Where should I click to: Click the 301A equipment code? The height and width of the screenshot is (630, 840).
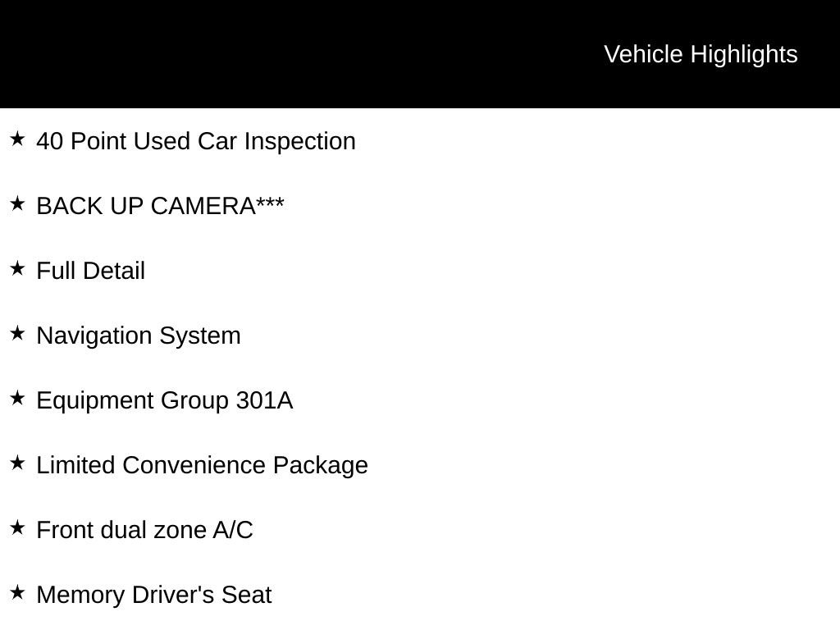coord(264,400)
